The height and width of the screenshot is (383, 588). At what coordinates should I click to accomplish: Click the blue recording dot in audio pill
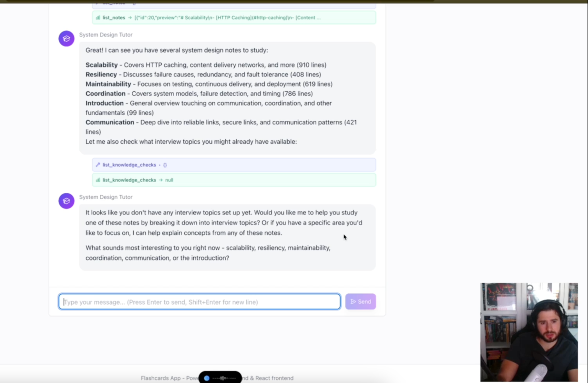pos(207,378)
